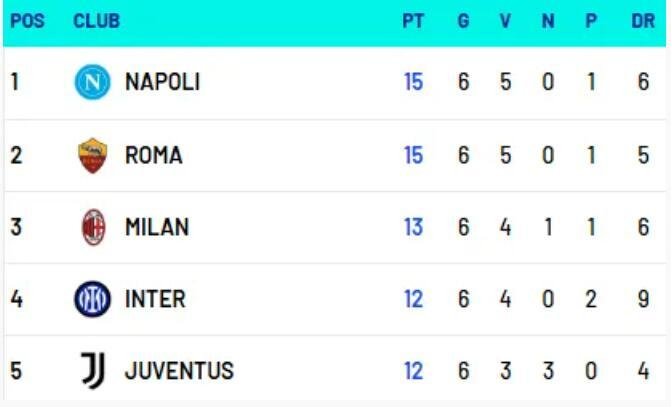Click Juventus's 12 points value

413,371
